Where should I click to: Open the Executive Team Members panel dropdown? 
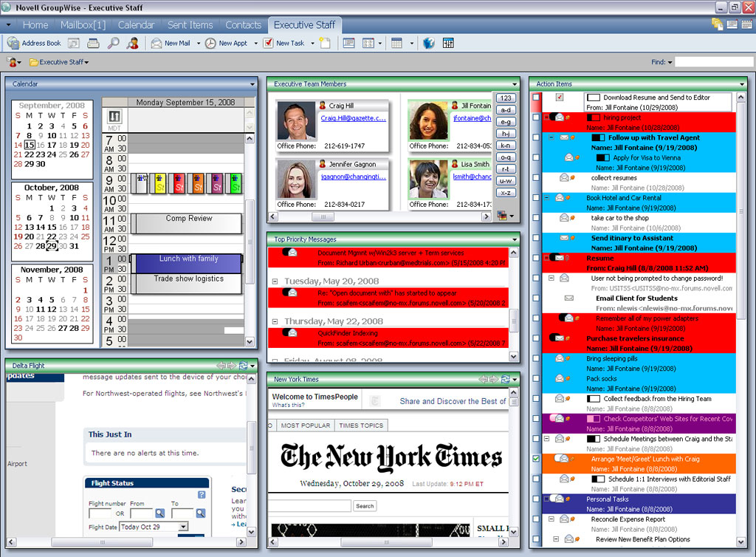[515, 84]
